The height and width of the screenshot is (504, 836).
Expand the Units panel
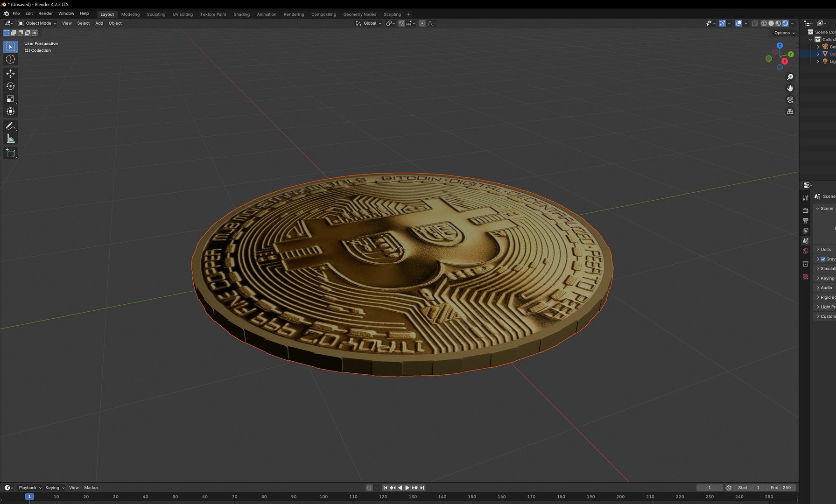pos(825,250)
